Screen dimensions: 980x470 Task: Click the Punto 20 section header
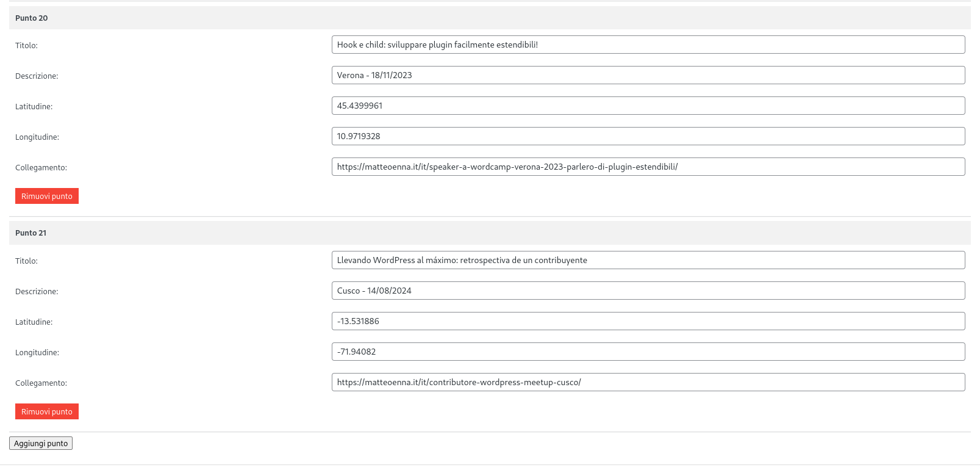coord(490,18)
